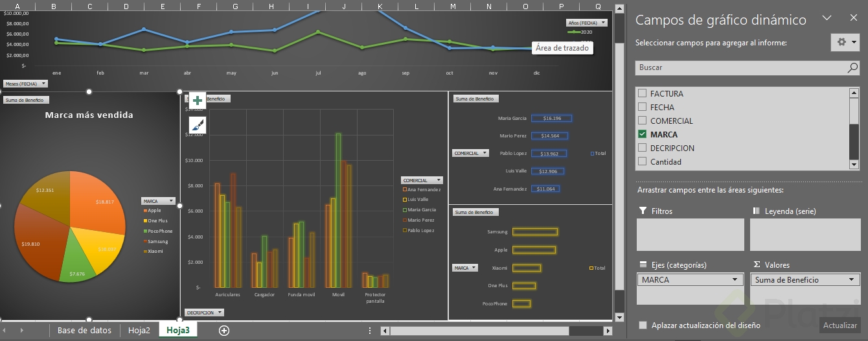Viewport: 868px width, 341px height.
Task: Click PocoPhone legend swatch in pie chart
Action: (145, 231)
